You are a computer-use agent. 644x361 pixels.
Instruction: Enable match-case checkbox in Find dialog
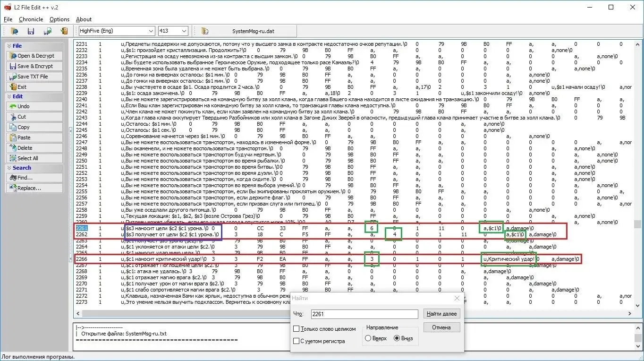tap(297, 341)
